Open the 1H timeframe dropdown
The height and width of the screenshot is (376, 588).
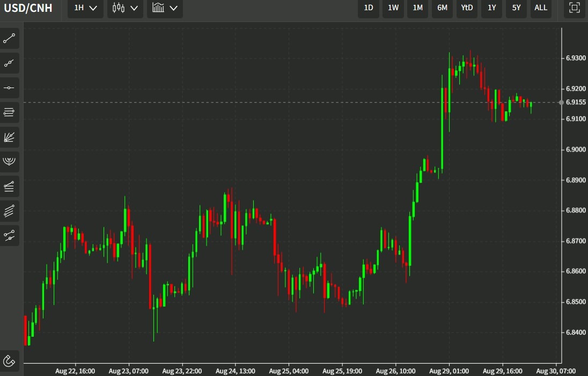tap(85, 8)
